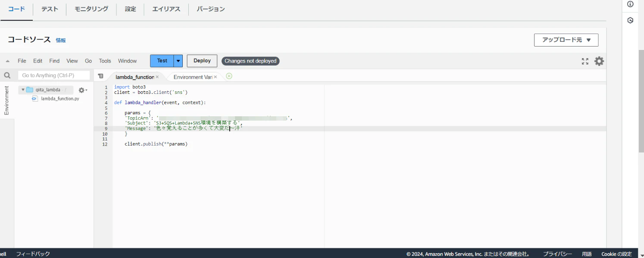Toggle fullscreen editor mode icon
This screenshot has width=644, height=258.
pos(585,61)
